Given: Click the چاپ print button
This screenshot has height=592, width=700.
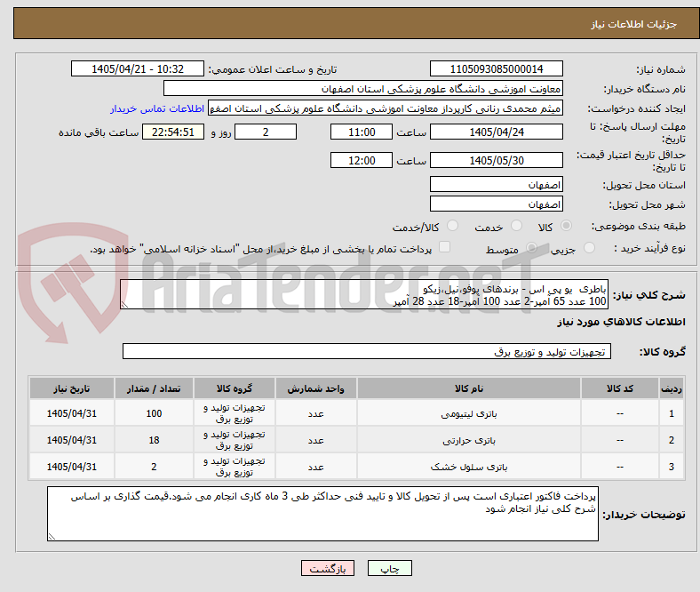Looking at the screenshot, I should [390, 568].
